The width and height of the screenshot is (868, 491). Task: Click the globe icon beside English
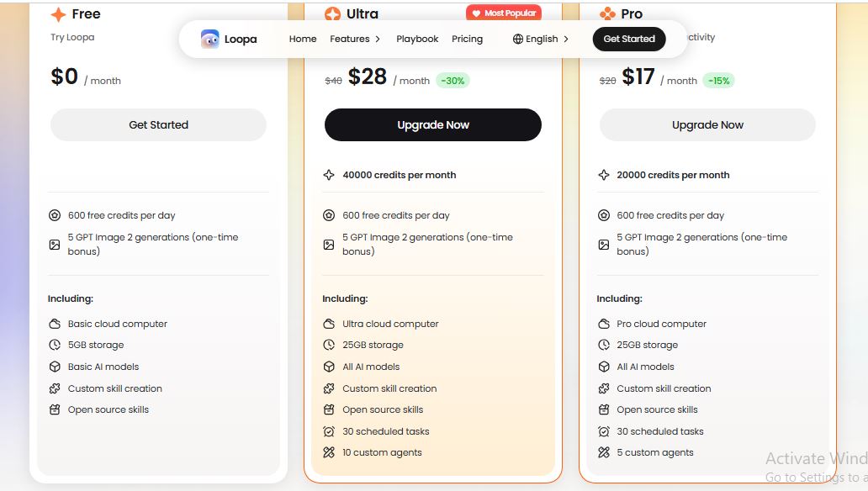(x=517, y=39)
